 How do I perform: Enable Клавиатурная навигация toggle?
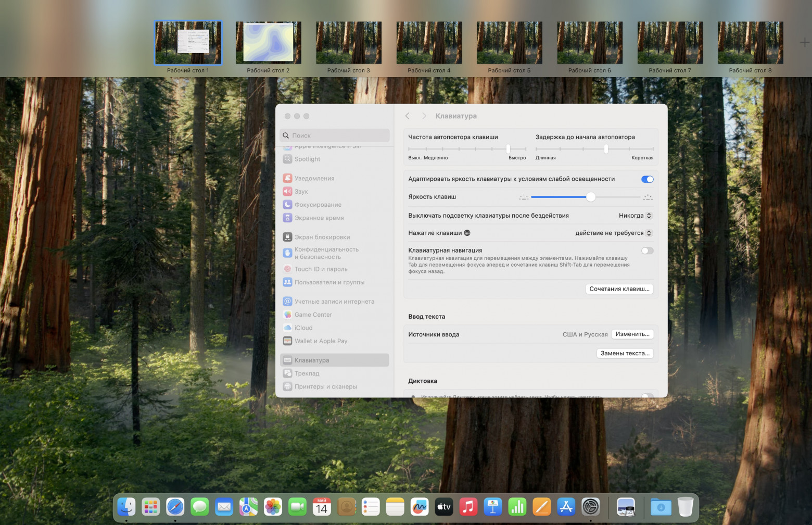pyautogui.click(x=646, y=251)
